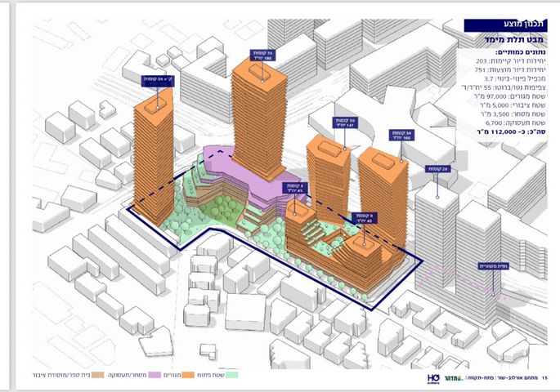Viewport: 560px width, 392px height.
Task: Click the 'מכפיל פינוי-בינוי: 3.7' line
Action: tap(515, 78)
